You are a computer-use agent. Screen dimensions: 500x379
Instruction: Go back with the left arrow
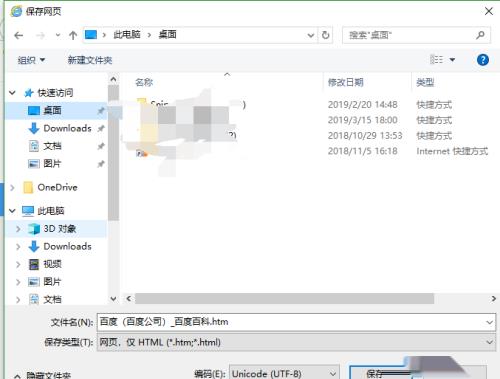[x=19, y=35]
